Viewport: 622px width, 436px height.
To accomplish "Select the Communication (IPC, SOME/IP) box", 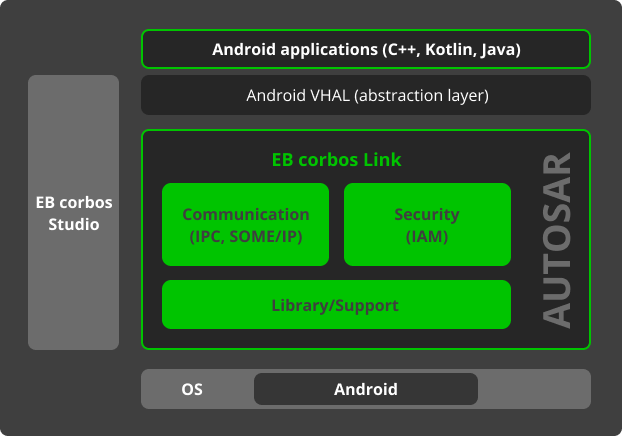I will tap(246, 225).
